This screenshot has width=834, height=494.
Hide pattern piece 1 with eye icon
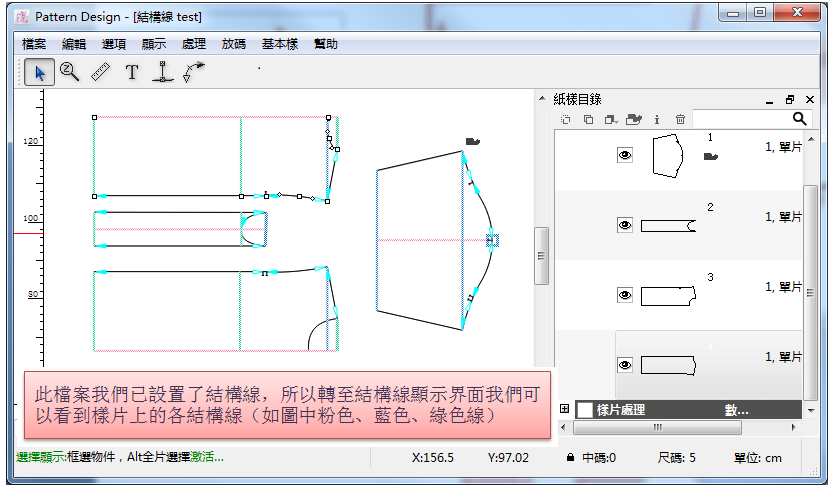(625, 155)
